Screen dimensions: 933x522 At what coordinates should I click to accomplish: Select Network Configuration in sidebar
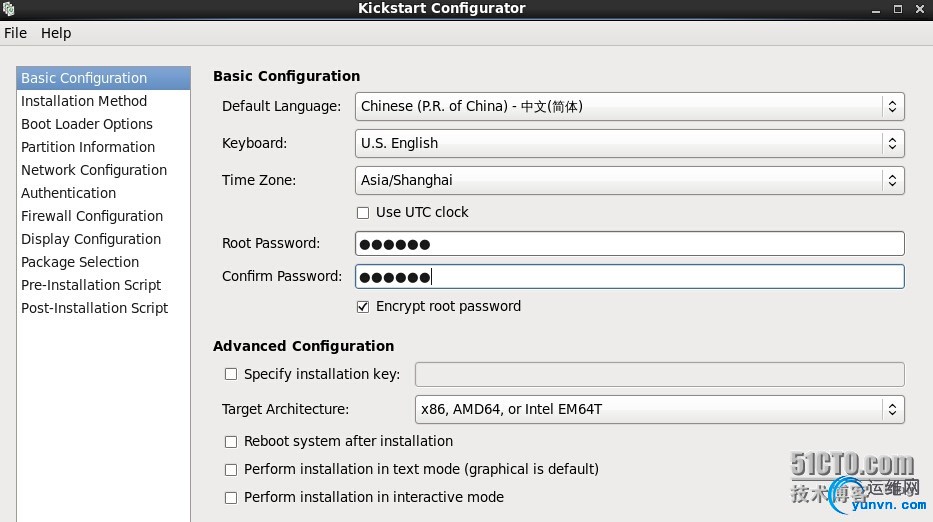[94, 170]
